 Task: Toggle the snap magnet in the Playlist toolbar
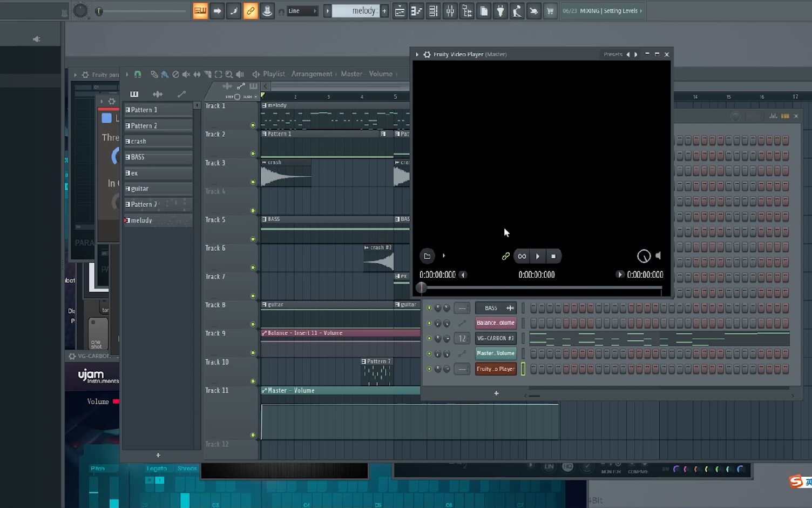138,74
